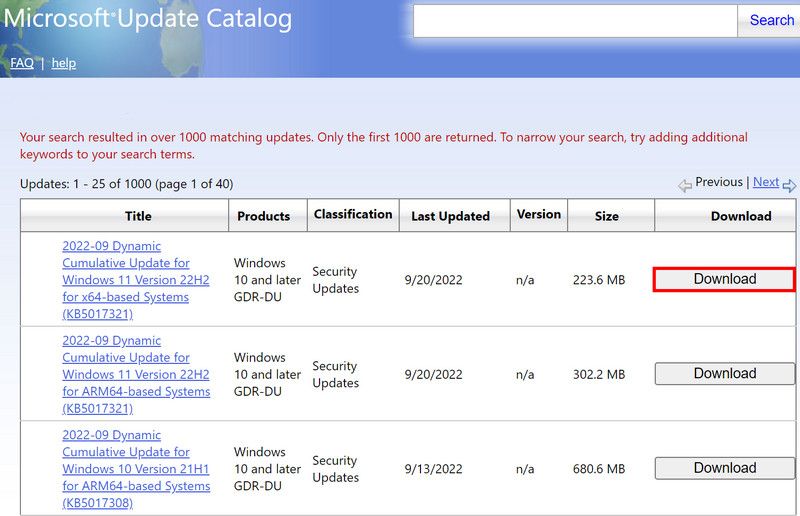800x516 pixels.
Task: Open the help link
Action: [x=64, y=63]
